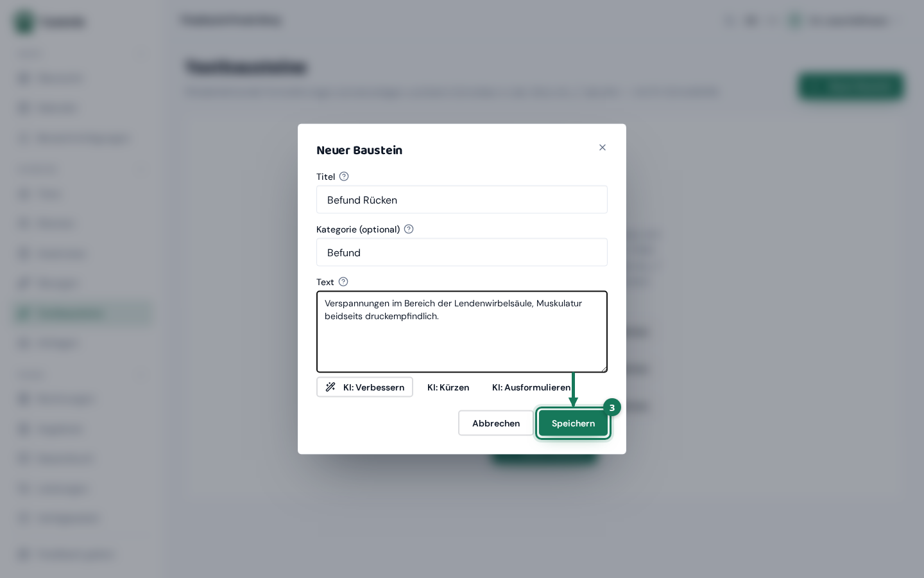Click the green app logo in the sidebar
The height and width of the screenshot is (578, 924).
click(x=24, y=22)
